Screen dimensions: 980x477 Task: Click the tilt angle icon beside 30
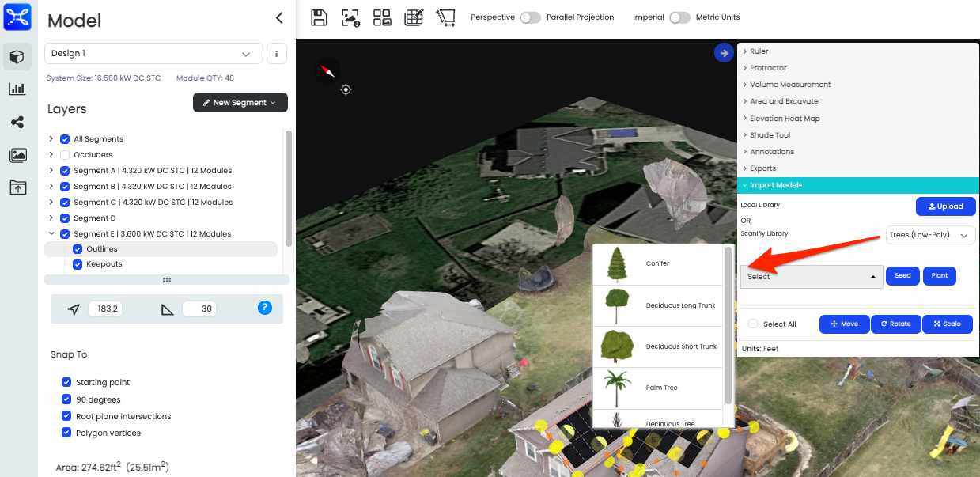tap(167, 309)
